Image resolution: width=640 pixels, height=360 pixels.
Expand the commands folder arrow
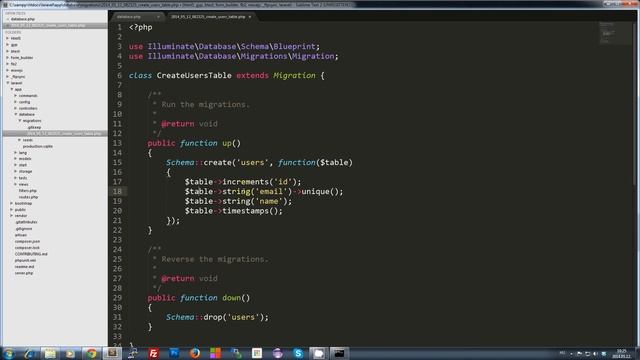click(16, 96)
